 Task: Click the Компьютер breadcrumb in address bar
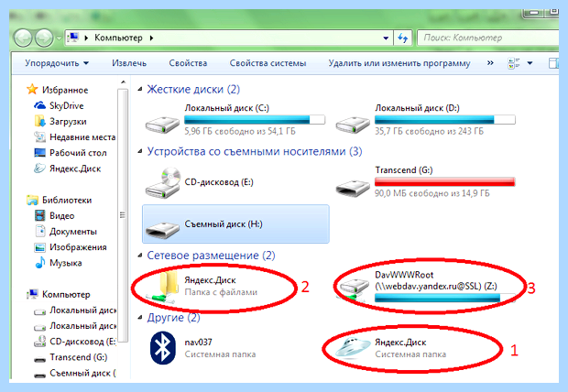point(118,38)
